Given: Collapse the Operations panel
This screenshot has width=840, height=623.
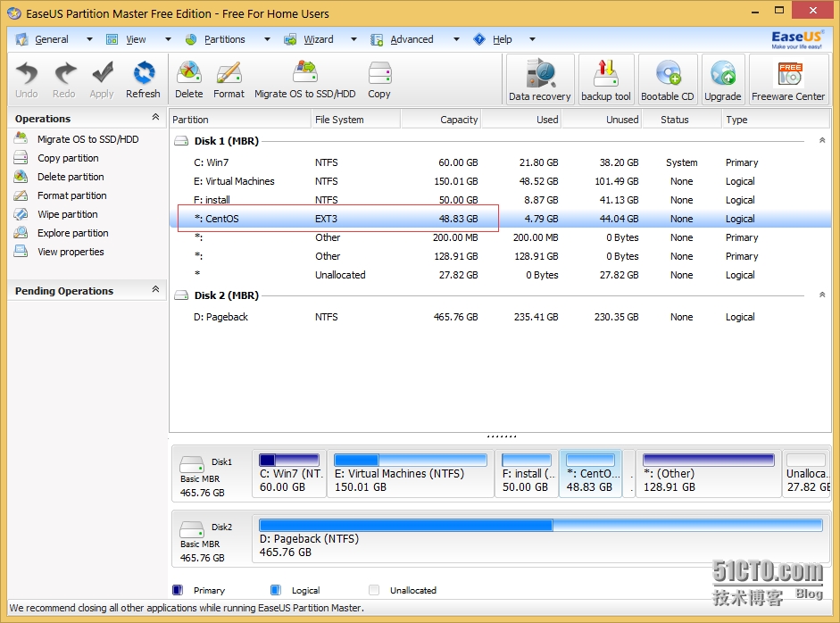Looking at the screenshot, I should 155,117.
